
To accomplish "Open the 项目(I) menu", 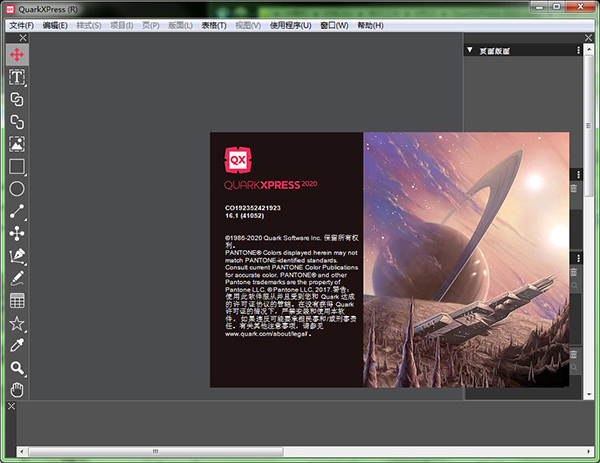I will pyautogui.click(x=122, y=26).
